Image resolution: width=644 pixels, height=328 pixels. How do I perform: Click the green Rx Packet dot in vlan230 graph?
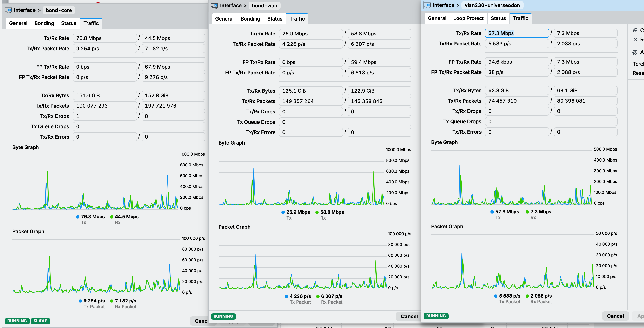pyautogui.click(x=527, y=296)
